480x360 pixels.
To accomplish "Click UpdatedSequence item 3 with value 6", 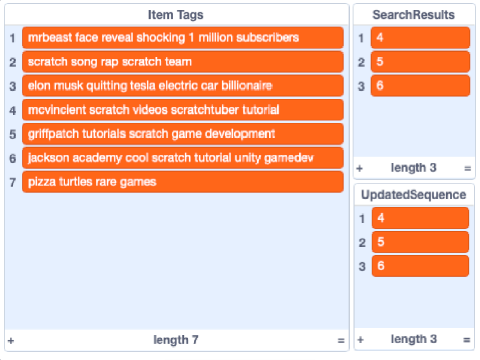I will pos(420,266).
